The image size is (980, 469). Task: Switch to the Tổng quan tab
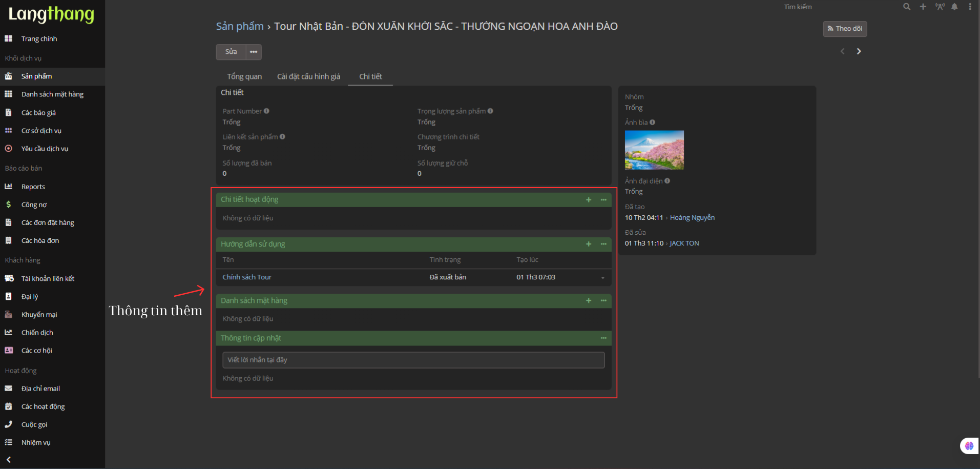(244, 76)
